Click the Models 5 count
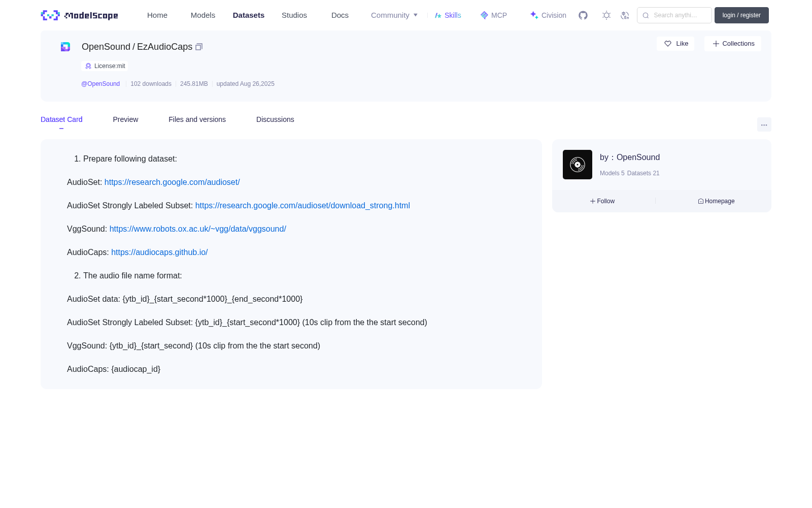The width and height of the screenshot is (812, 508). pos(612,173)
